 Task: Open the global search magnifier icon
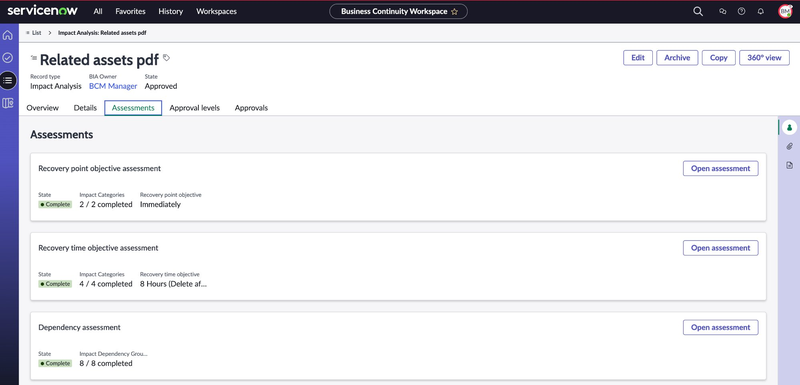(x=698, y=11)
